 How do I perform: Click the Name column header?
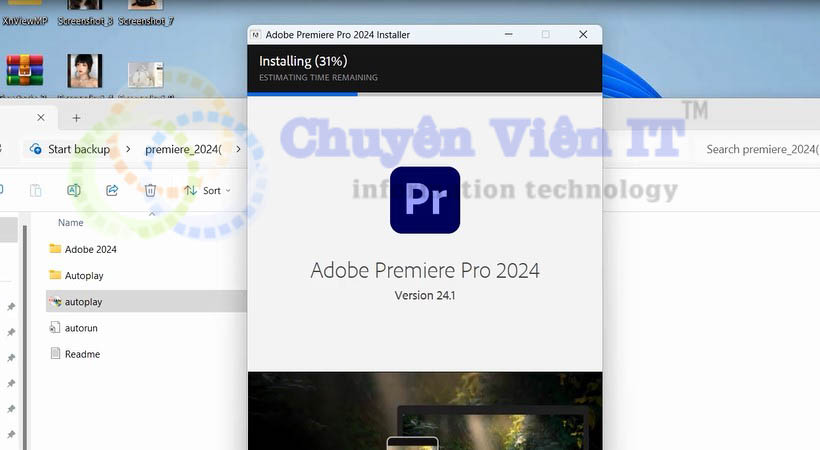point(71,223)
